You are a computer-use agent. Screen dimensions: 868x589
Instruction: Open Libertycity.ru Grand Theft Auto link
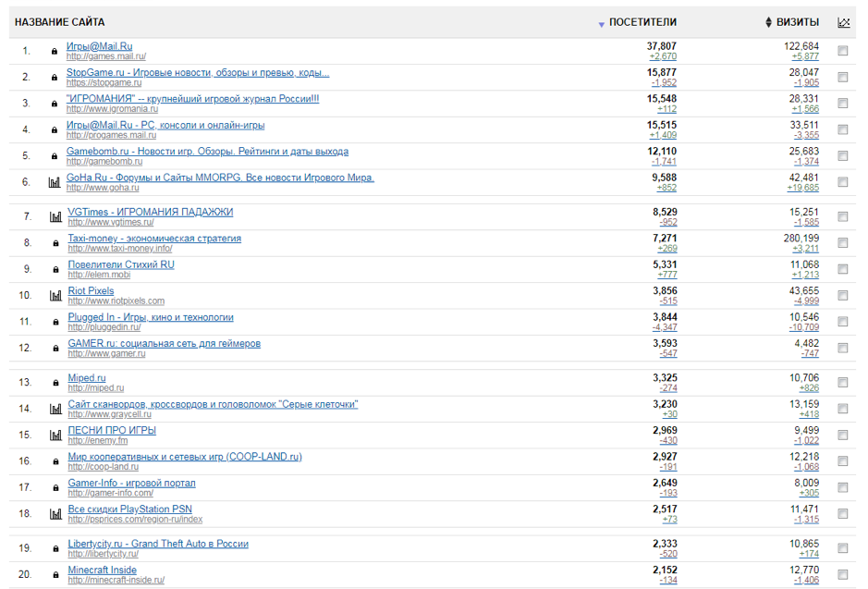point(158,544)
